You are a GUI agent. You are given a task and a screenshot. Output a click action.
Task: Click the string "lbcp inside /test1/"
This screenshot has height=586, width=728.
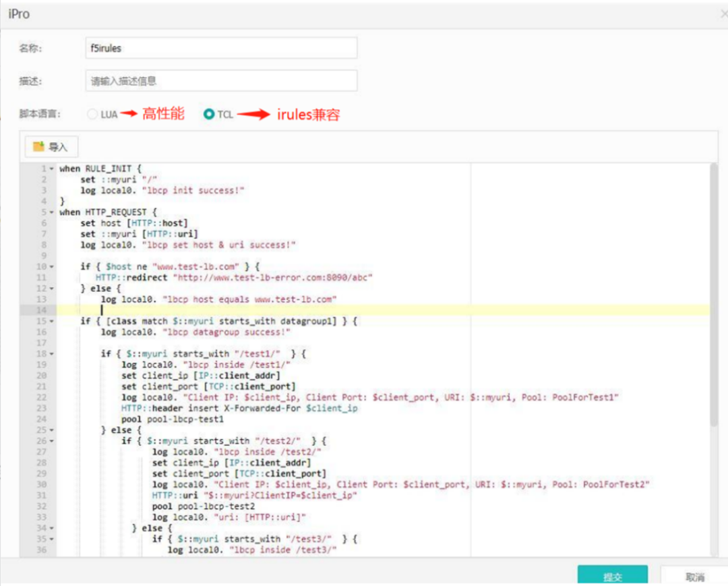(x=237, y=365)
